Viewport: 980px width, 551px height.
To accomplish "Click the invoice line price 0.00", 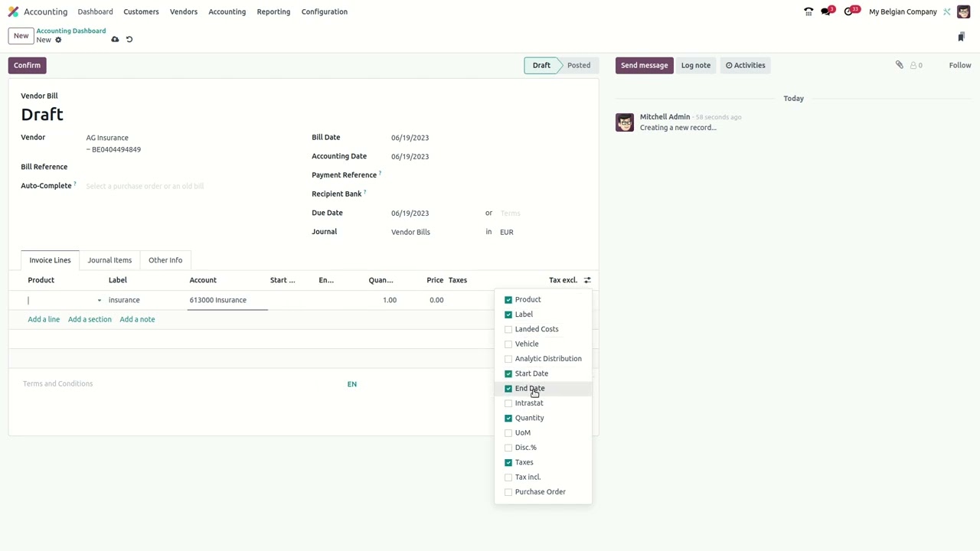I will (x=436, y=300).
